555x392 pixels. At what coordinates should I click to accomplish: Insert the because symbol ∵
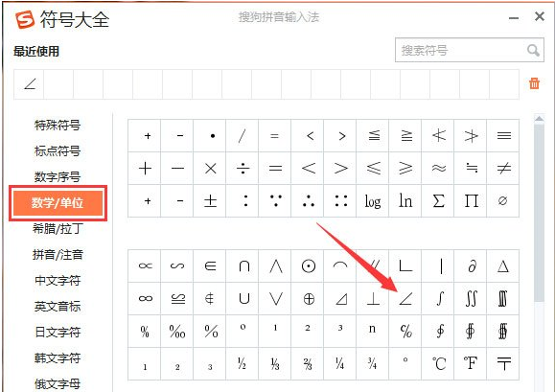coord(275,201)
